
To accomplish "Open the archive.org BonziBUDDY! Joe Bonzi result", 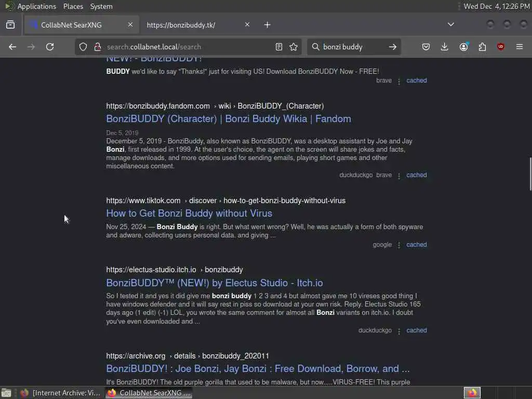I will pyautogui.click(x=258, y=369).
